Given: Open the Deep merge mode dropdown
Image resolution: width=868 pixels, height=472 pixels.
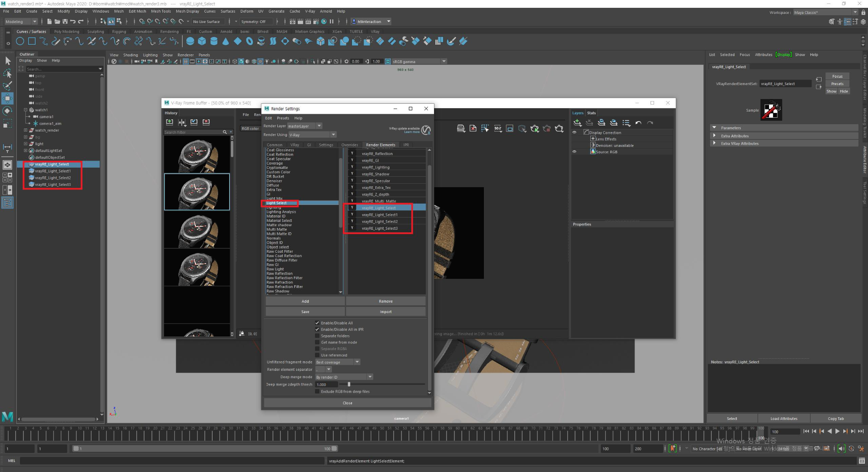Looking at the screenshot, I should [x=370, y=377].
